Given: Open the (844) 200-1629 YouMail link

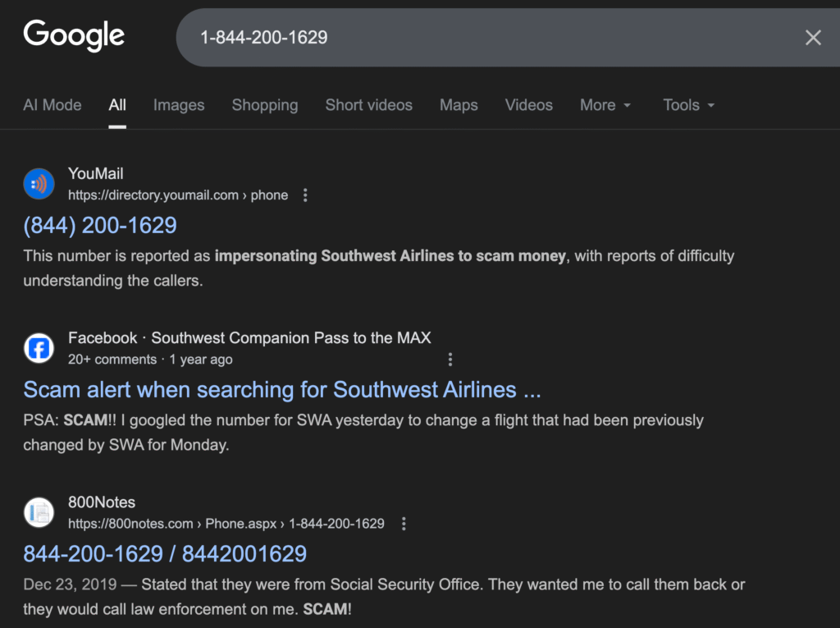Looking at the screenshot, I should click(x=100, y=225).
